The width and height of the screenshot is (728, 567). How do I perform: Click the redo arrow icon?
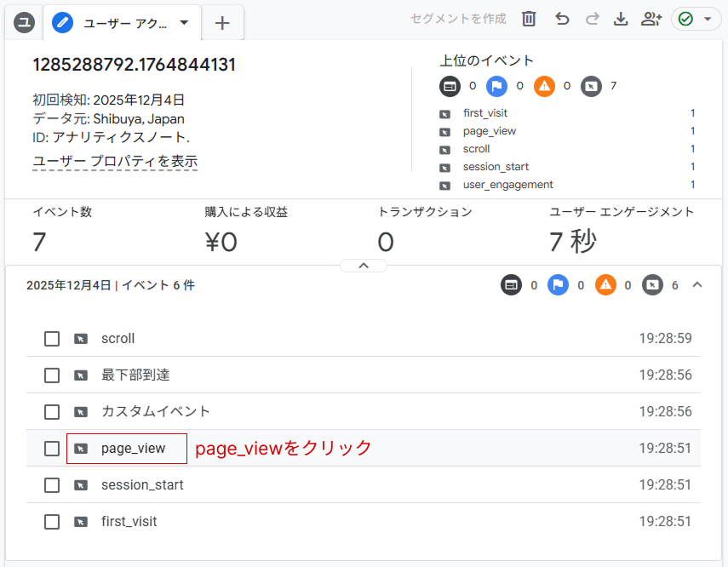(593, 19)
